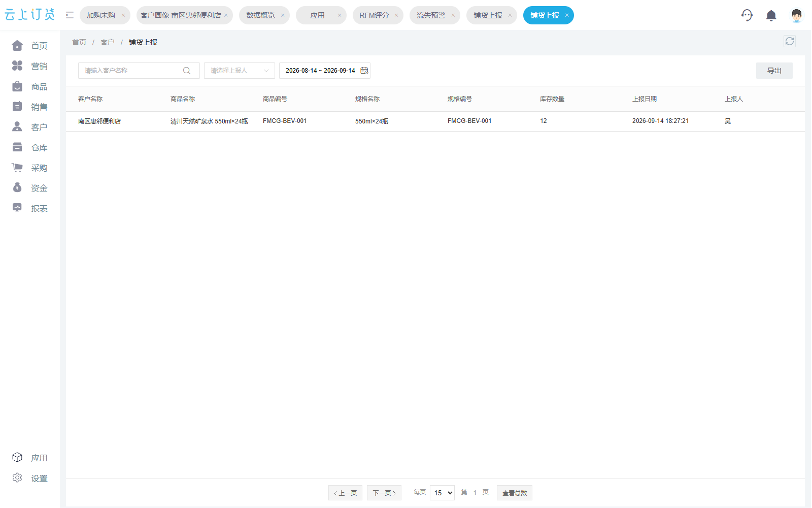The image size is (812, 508).
Task: Open the notifications bell
Action: (x=771, y=16)
